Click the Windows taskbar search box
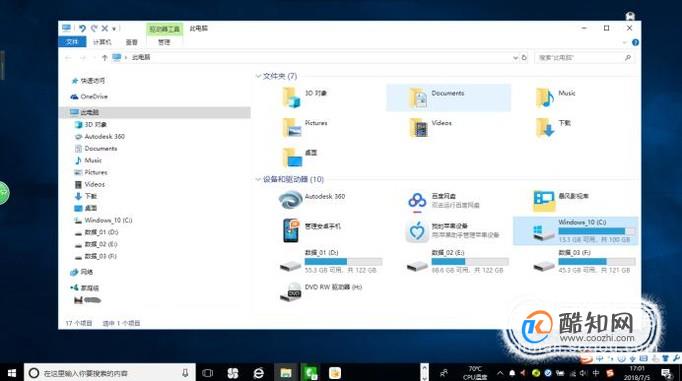The height and width of the screenshot is (381, 682). pyautogui.click(x=110, y=373)
